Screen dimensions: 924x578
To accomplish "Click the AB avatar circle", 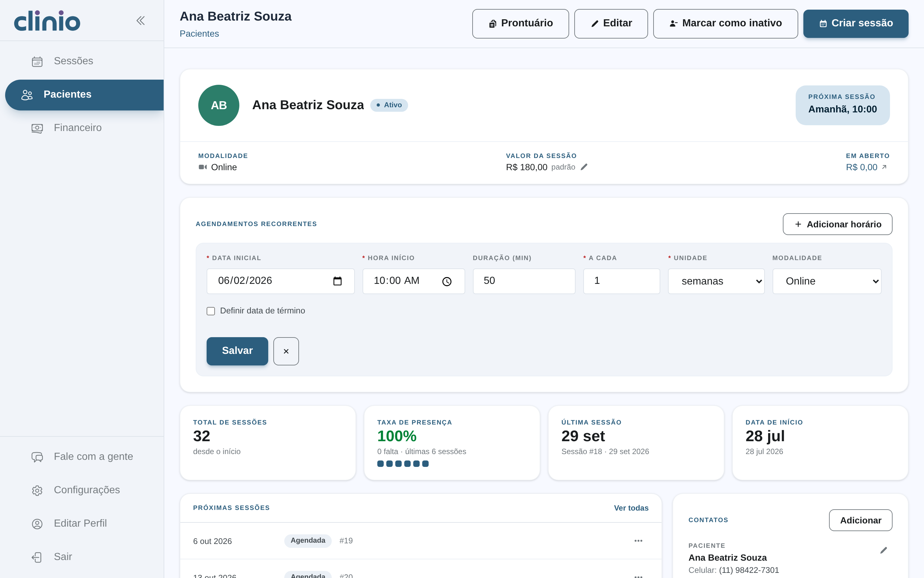I will (219, 105).
